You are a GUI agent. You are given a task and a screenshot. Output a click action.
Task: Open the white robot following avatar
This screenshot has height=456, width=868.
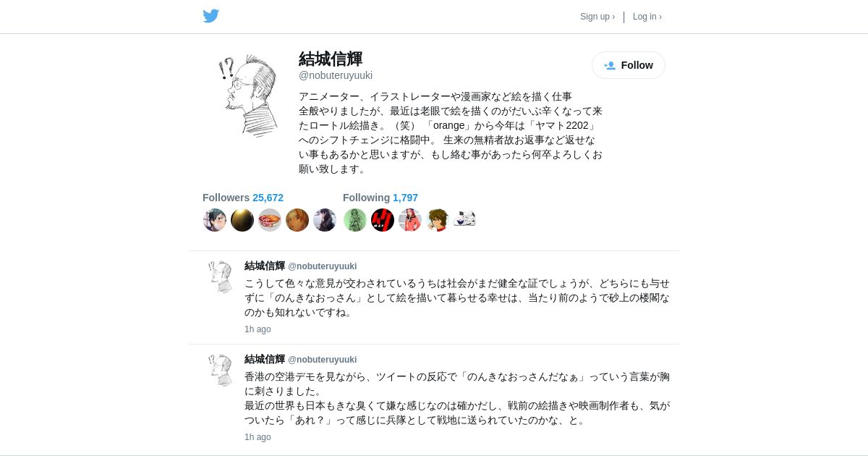pos(465,220)
